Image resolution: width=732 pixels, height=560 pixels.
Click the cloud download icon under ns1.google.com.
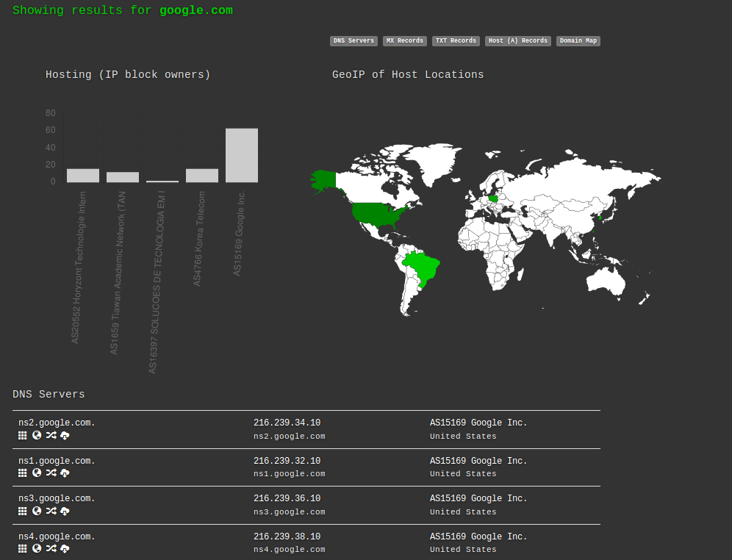(x=65, y=473)
